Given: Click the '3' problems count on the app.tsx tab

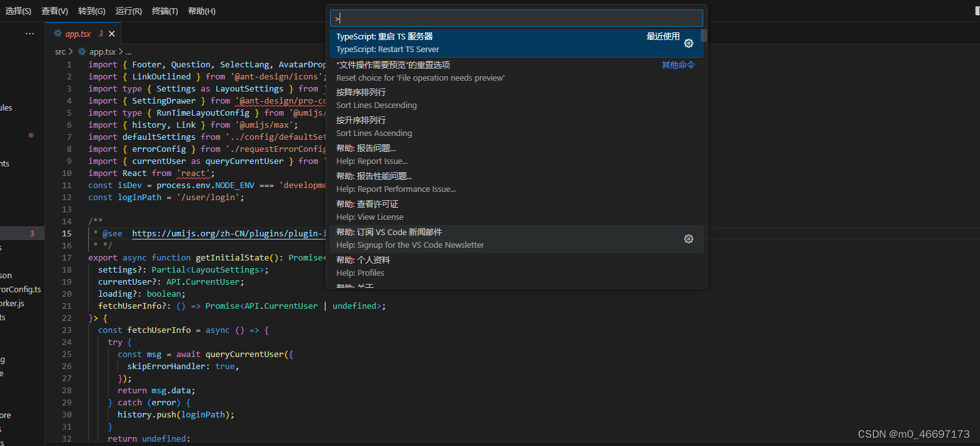Looking at the screenshot, I should tap(101, 34).
